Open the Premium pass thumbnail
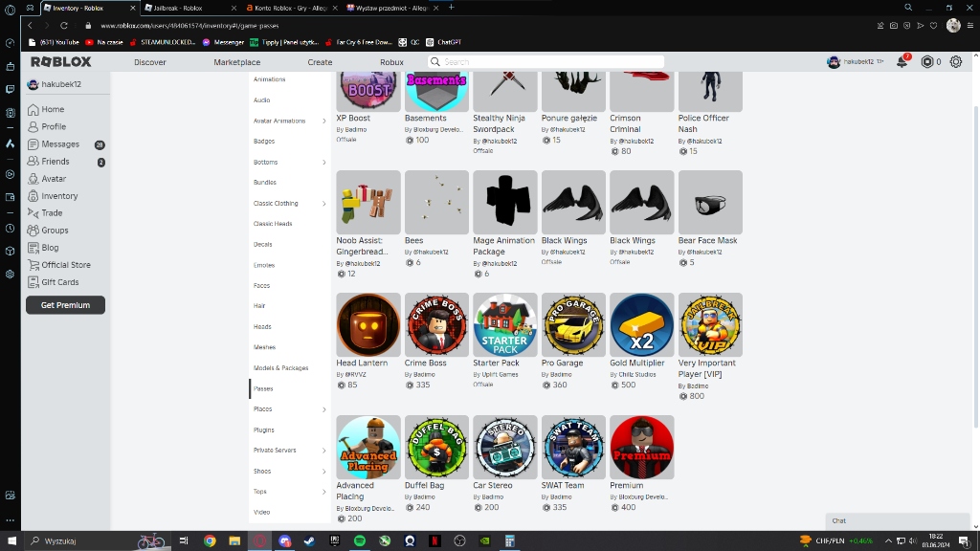The image size is (980, 551). click(x=642, y=448)
